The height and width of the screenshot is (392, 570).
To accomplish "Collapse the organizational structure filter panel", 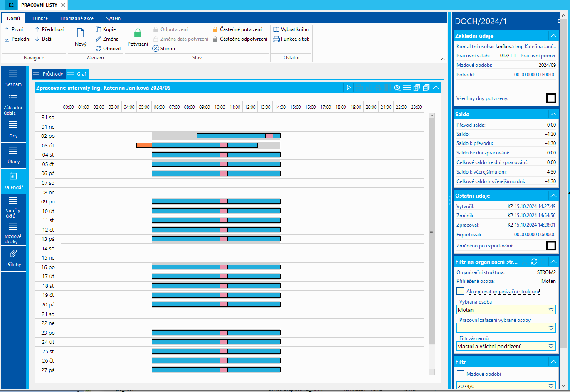I will pyautogui.click(x=553, y=262).
